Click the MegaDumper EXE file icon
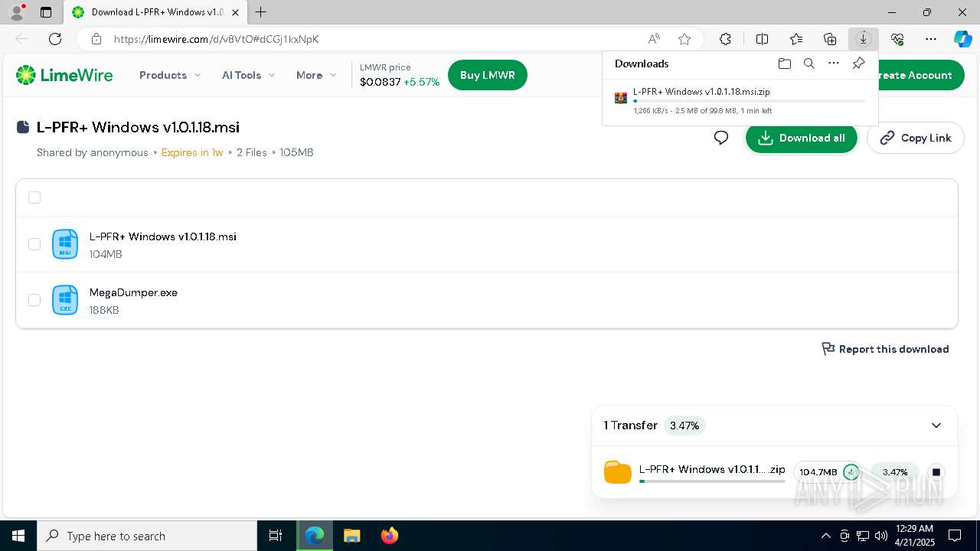The width and height of the screenshot is (980, 551). [65, 300]
